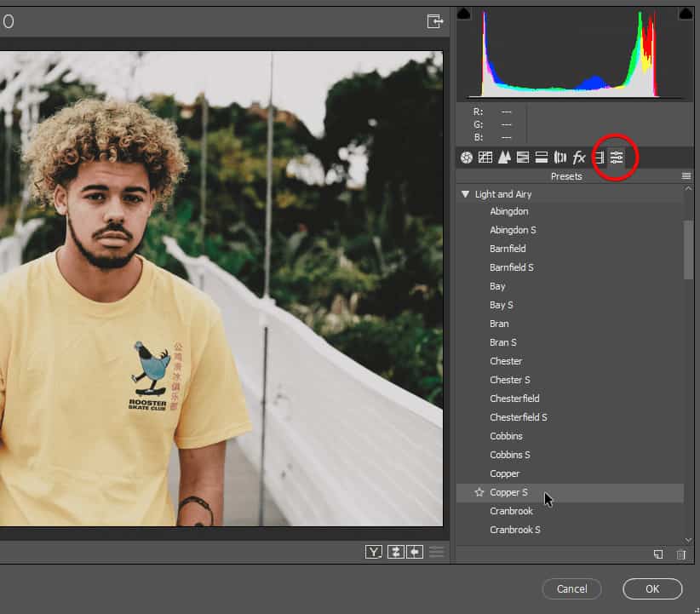Apply the Chesterfield preset
This screenshot has width=700, height=614.
pos(514,399)
